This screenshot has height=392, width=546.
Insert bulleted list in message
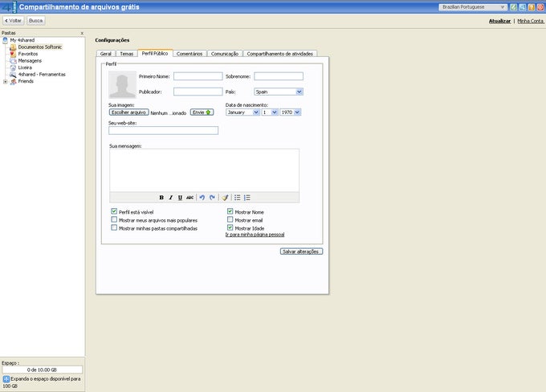237,198
